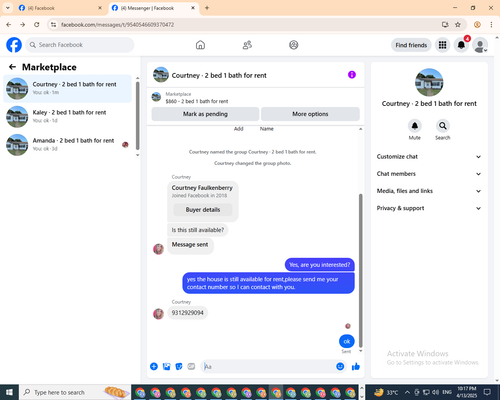The image size is (500, 400).
Task: Attach a photo using the image icon
Action: point(166,367)
